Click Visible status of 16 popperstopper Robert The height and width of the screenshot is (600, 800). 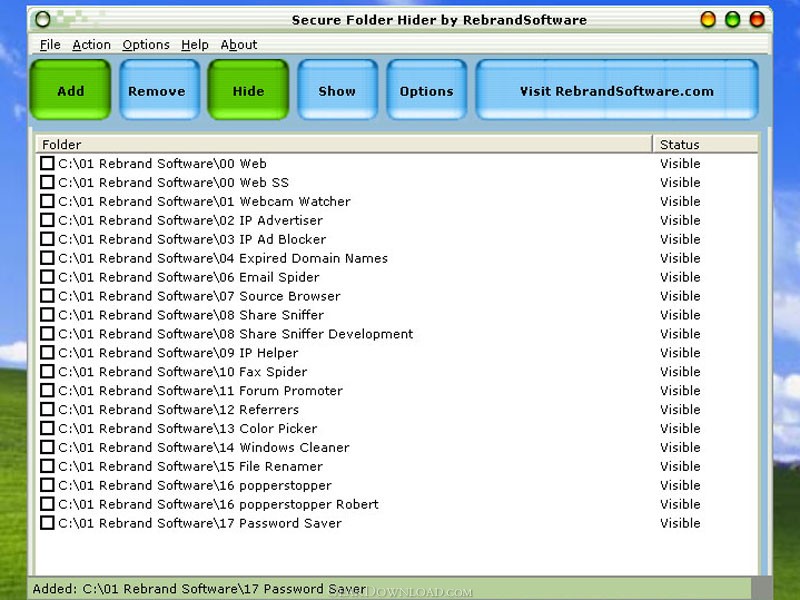[x=680, y=504]
